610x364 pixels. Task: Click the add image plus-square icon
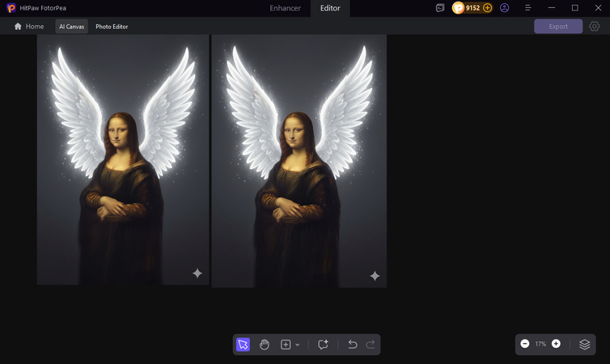tap(286, 345)
